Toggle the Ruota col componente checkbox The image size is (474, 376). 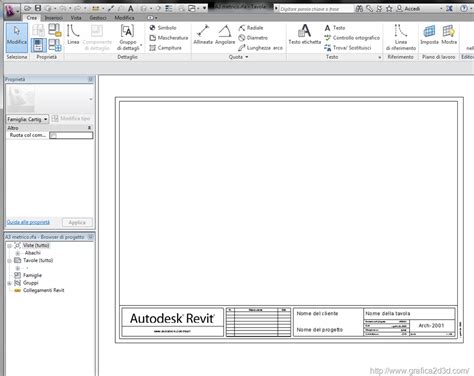coord(54,135)
